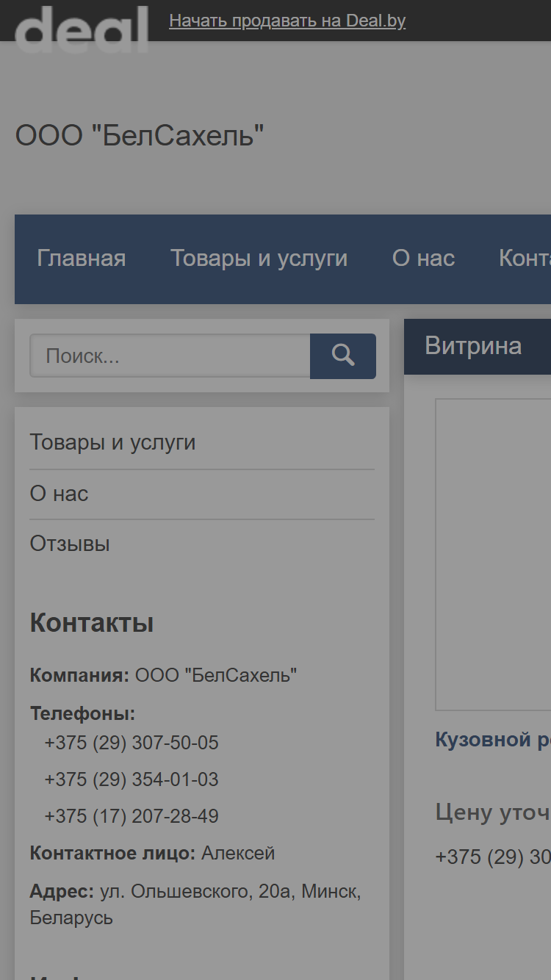The image size is (551, 980).
Task: Open Товары и услуги in sidebar menu
Action: pyautogui.click(x=112, y=442)
